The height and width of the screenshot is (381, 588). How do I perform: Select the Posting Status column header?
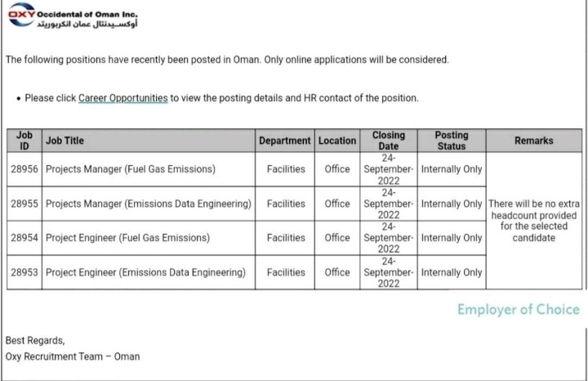pos(452,141)
